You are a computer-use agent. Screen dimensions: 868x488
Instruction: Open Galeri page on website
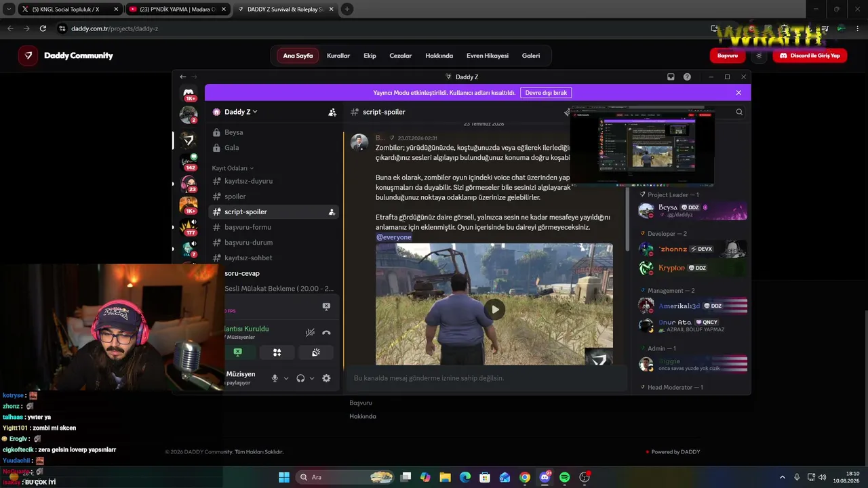531,56
